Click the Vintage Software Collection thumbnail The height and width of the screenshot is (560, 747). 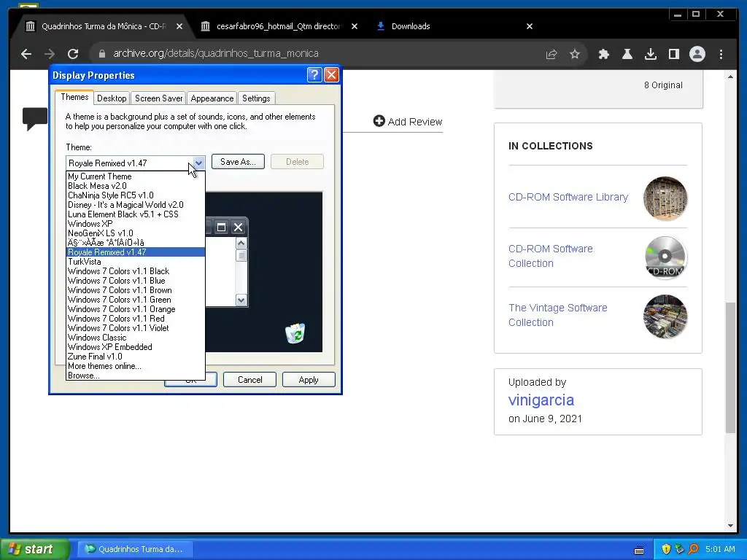tap(665, 316)
